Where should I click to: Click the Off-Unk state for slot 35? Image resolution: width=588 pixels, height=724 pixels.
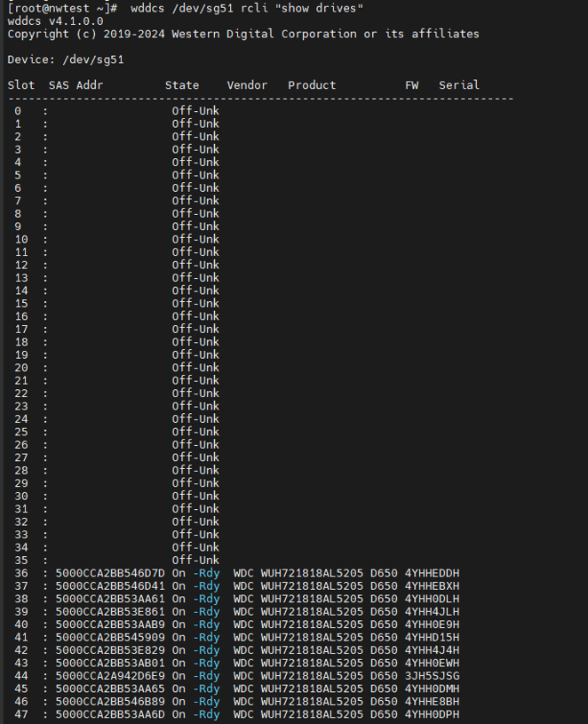click(195, 561)
